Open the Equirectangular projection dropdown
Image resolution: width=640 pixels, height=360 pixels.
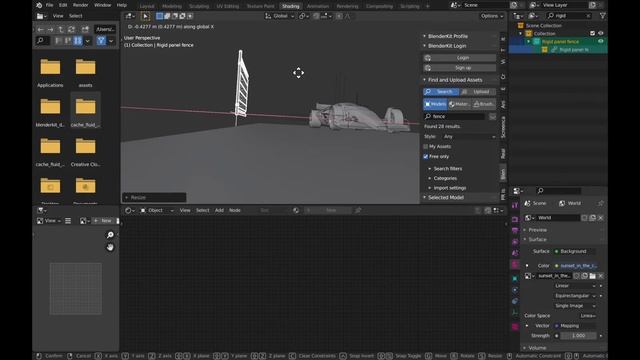(575, 296)
